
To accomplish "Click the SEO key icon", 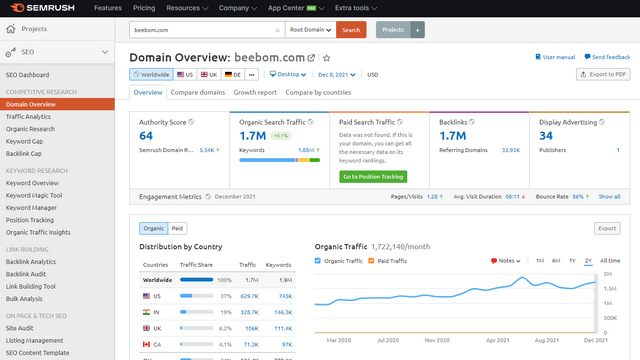I will coord(11,52).
